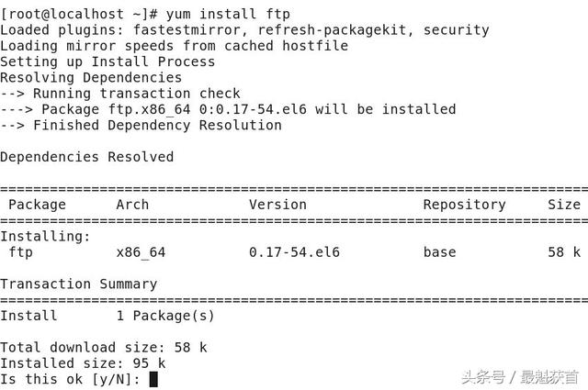Screen dimensions: 588x390
Task: Click the "Is this ok [y/N]:" prompt text
Action: [x=70, y=379]
